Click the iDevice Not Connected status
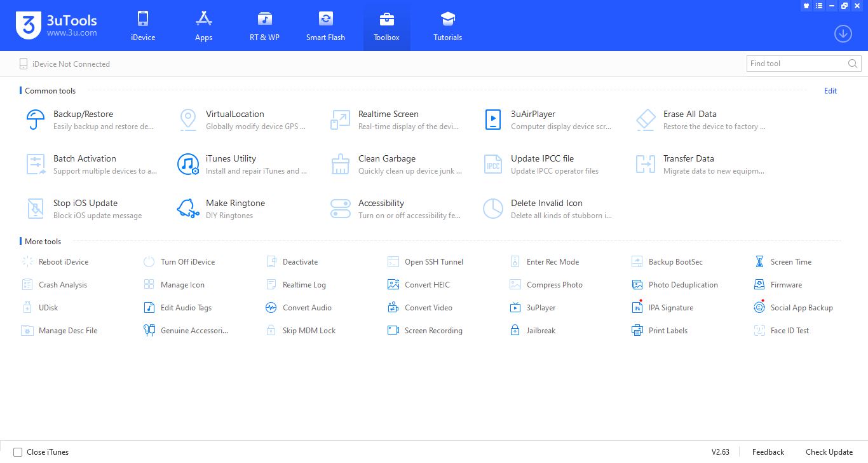This screenshot has width=868, height=463. click(65, 64)
